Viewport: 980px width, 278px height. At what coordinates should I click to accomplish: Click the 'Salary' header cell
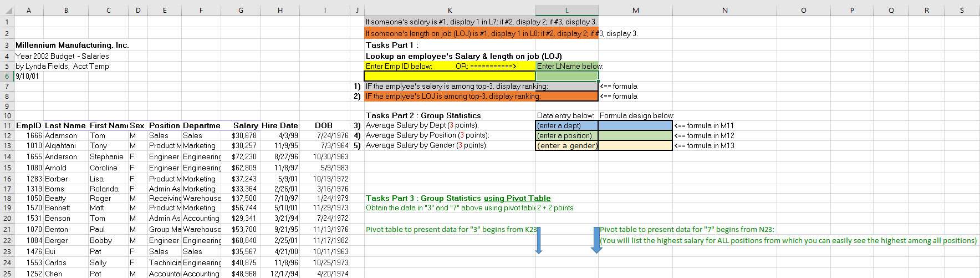(x=241, y=125)
